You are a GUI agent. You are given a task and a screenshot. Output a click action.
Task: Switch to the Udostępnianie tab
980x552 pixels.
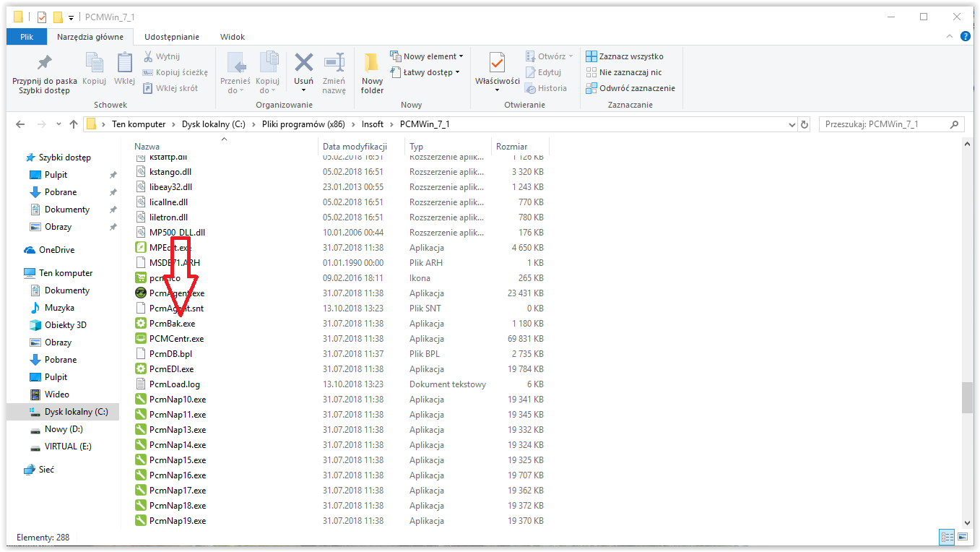(x=172, y=37)
